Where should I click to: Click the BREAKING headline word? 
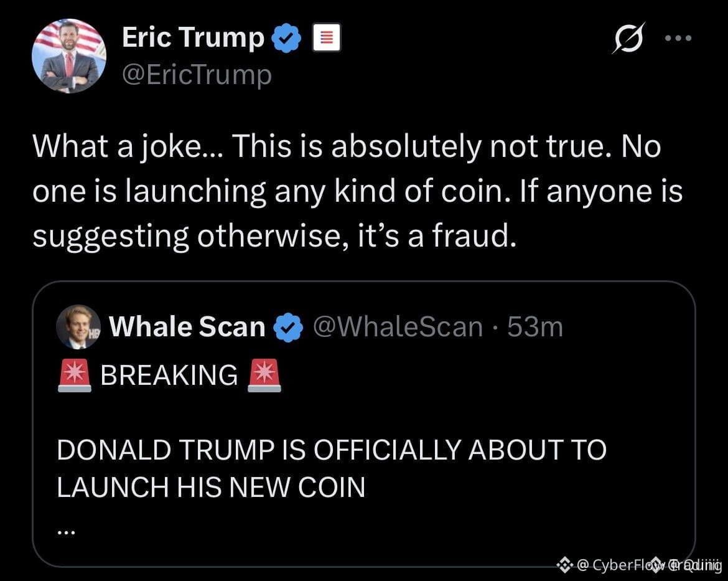[x=169, y=375]
